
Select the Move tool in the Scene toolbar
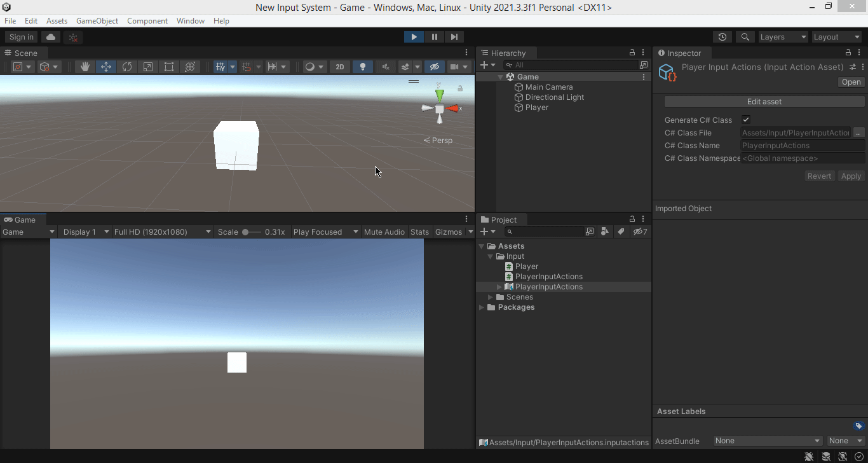pos(106,66)
